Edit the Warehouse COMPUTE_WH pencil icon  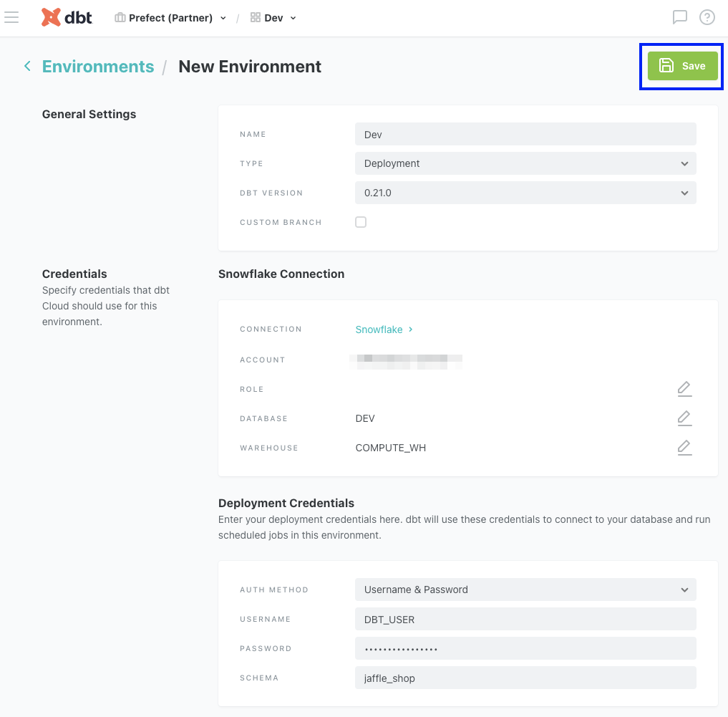click(x=684, y=448)
